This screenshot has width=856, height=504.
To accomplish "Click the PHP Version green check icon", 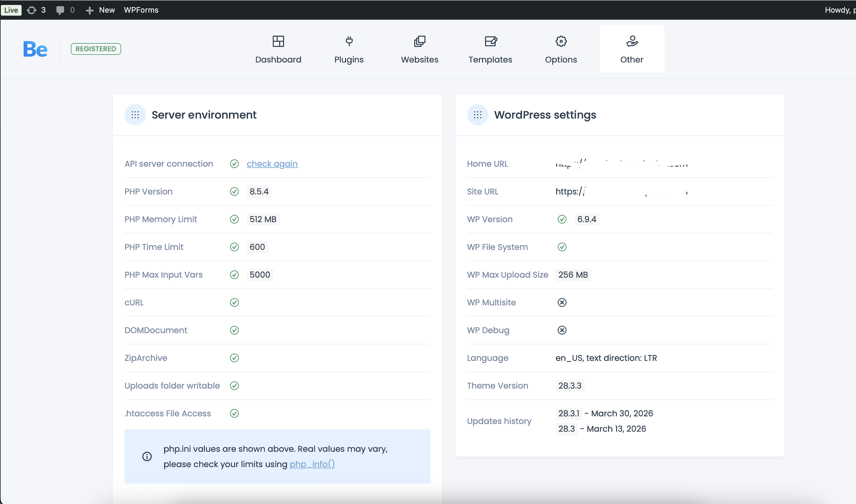I will (x=234, y=192).
